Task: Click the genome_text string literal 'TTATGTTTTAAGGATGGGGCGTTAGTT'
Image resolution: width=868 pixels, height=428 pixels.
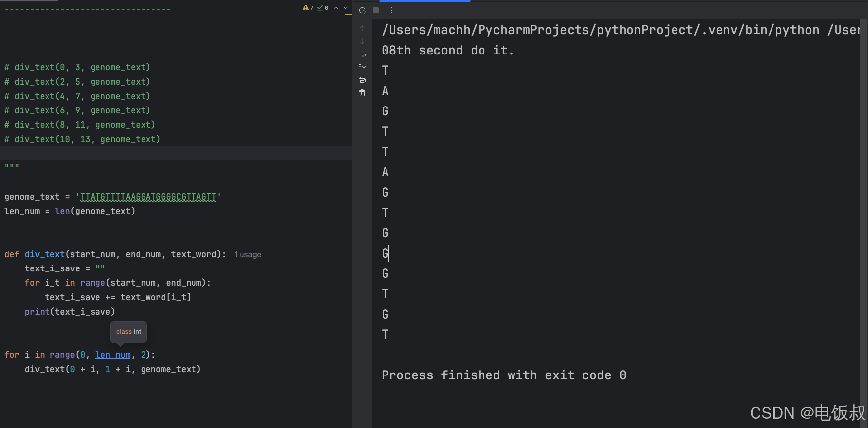Action: point(148,197)
